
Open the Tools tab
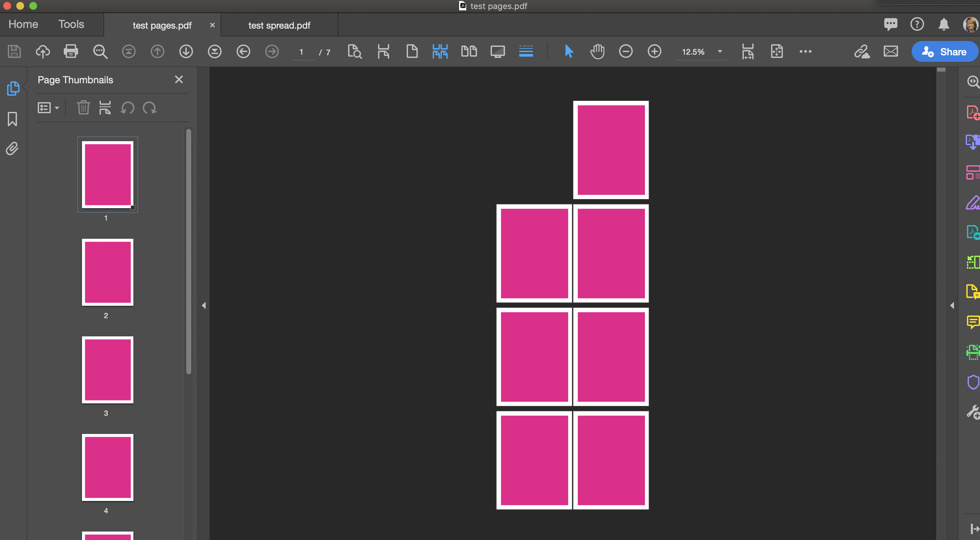(x=71, y=24)
